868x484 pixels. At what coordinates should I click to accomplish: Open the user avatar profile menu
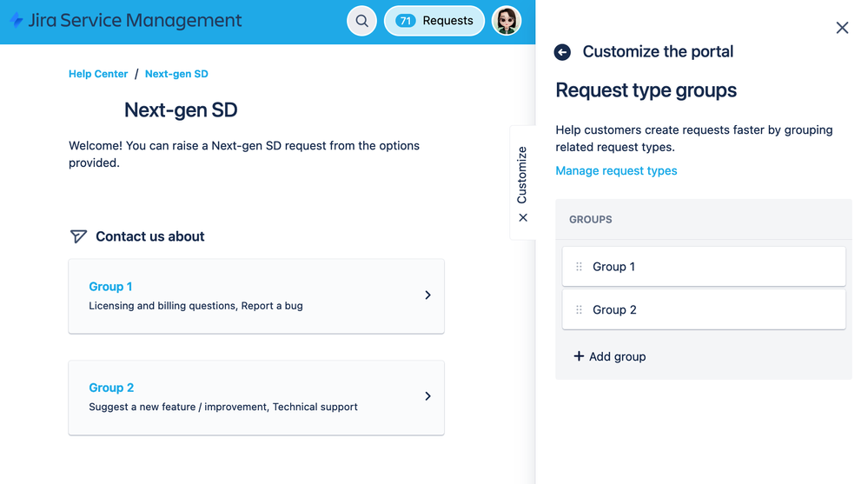506,21
